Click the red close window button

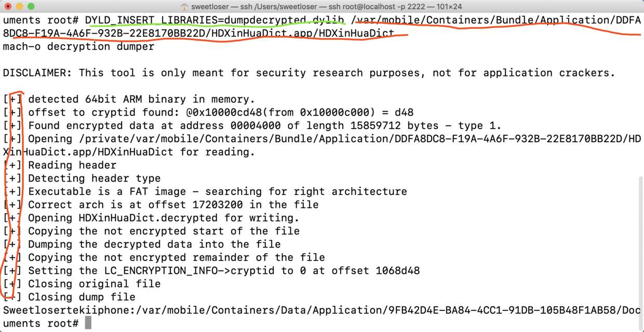pos(8,7)
